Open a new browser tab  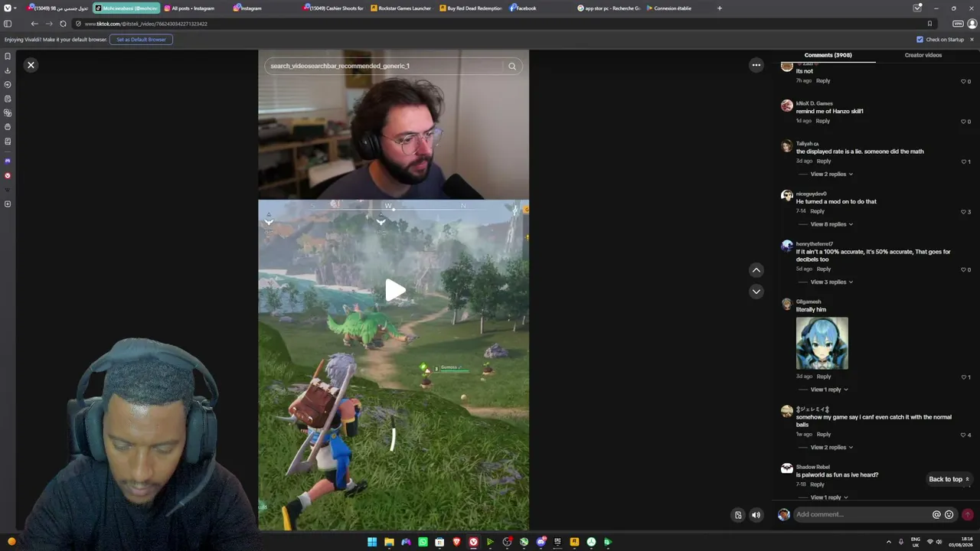(719, 8)
